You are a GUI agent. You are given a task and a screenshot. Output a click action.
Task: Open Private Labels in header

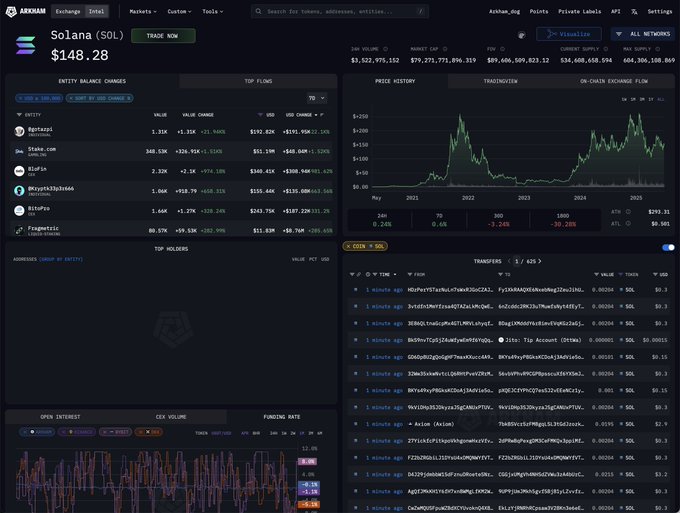pyautogui.click(x=580, y=11)
